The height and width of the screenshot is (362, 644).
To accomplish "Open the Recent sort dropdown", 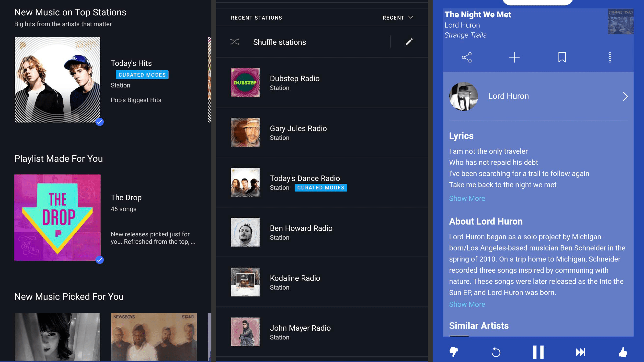I will coord(398,18).
